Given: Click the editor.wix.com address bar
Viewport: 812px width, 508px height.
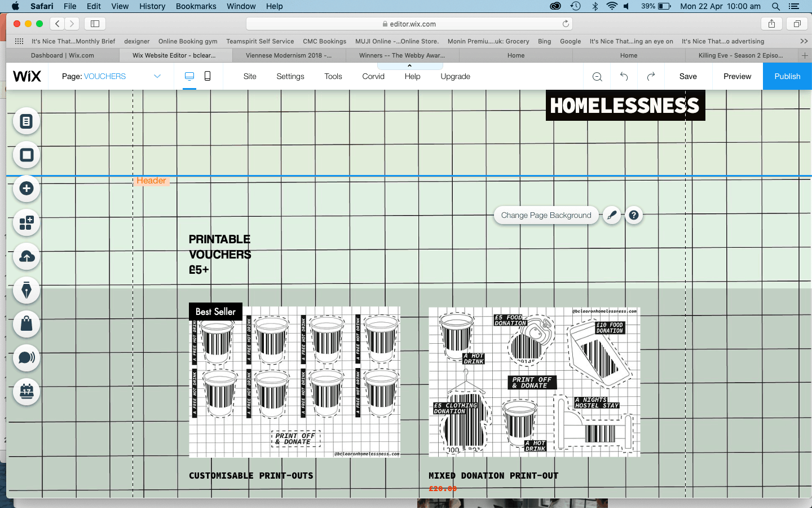Looking at the screenshot, I should [x=409, y=24].
